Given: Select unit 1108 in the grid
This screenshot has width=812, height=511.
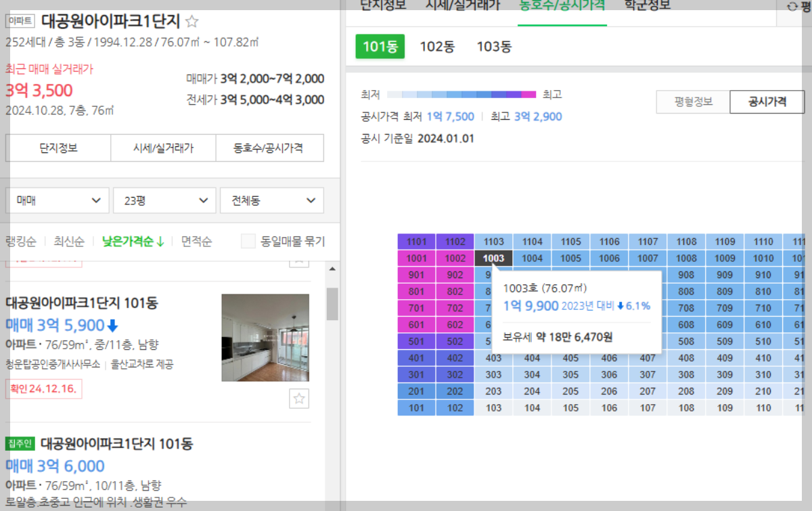Looking at the screenshot, I should click(x=687, y=242).
